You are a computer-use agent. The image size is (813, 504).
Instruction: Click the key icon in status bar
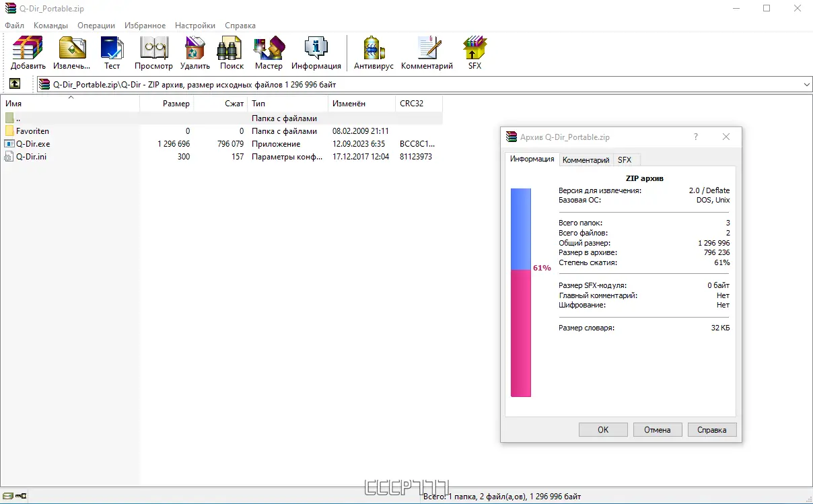(21, 497)
